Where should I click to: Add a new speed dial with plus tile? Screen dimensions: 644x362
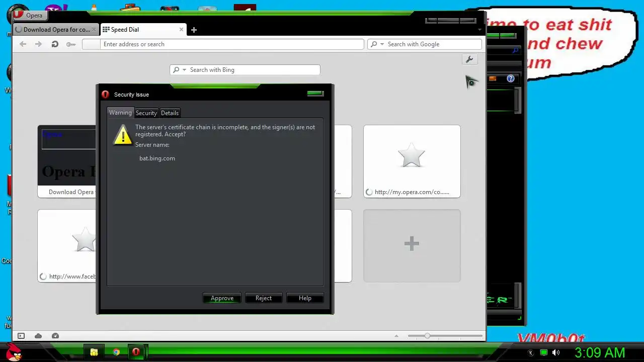412,245
